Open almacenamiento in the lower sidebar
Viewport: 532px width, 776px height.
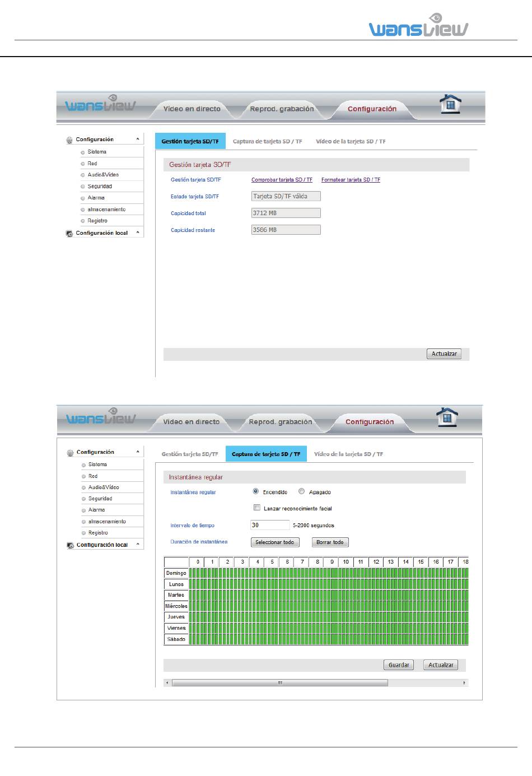[107, 522]
